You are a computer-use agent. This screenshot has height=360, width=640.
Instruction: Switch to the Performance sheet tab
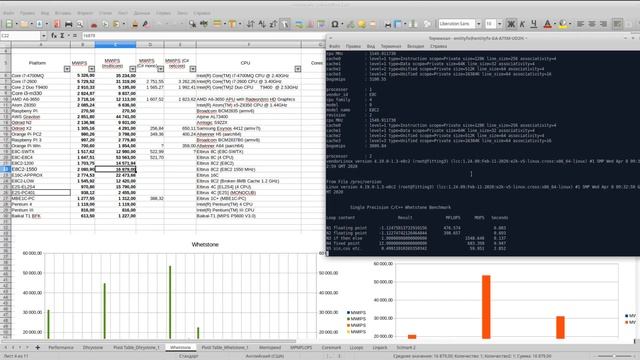pos(61,347)
